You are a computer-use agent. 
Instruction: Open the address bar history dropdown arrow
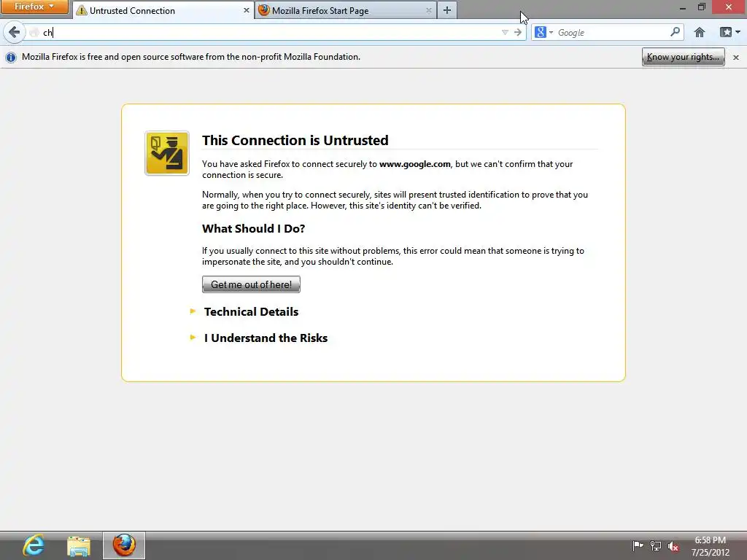[x=505, y=32]
